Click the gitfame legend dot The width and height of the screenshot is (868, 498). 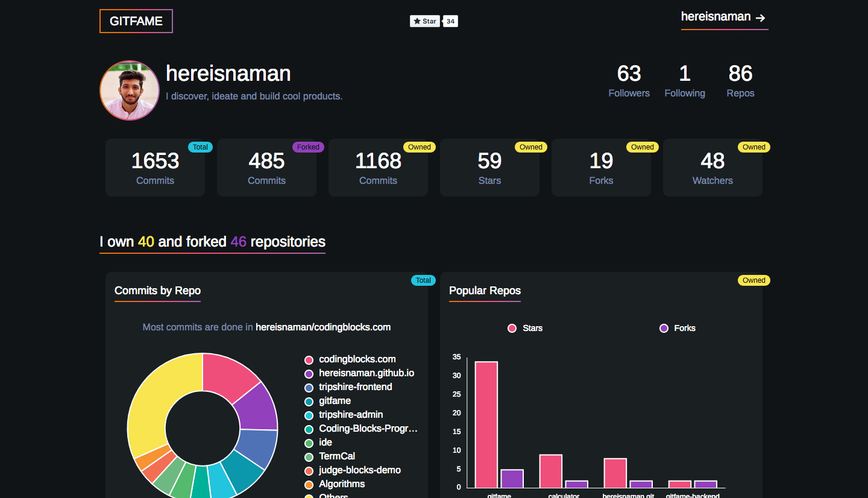coord(309,400)
